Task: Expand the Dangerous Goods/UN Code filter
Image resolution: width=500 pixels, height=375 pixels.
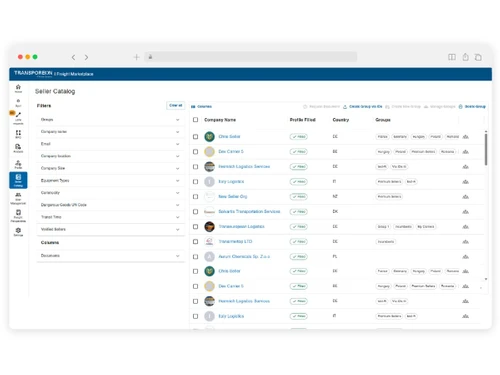Action: 110,205
